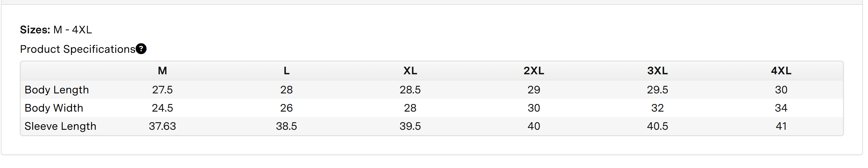Click the Product Specifications help icon
Viewport: 868px width, 168px height.
tap(141, 49)
